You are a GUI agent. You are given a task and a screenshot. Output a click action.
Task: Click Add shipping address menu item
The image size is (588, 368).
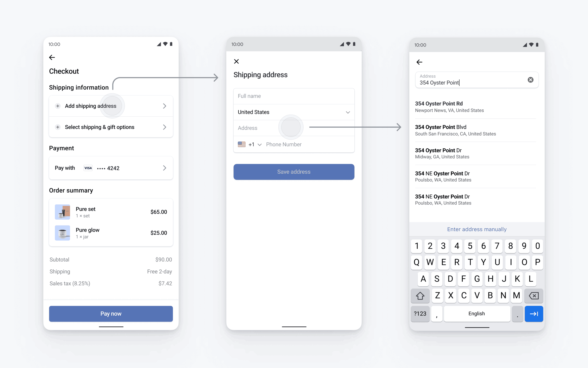(111, 105)
